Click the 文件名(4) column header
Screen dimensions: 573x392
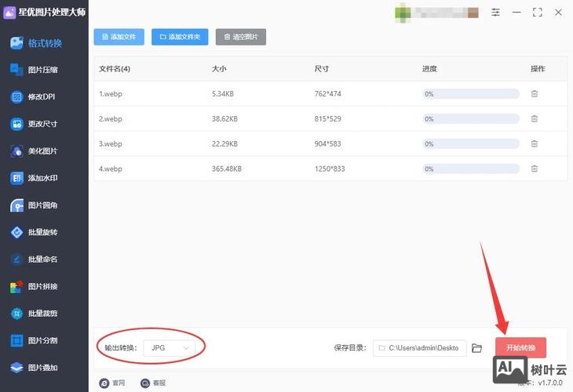coord(115,69)
